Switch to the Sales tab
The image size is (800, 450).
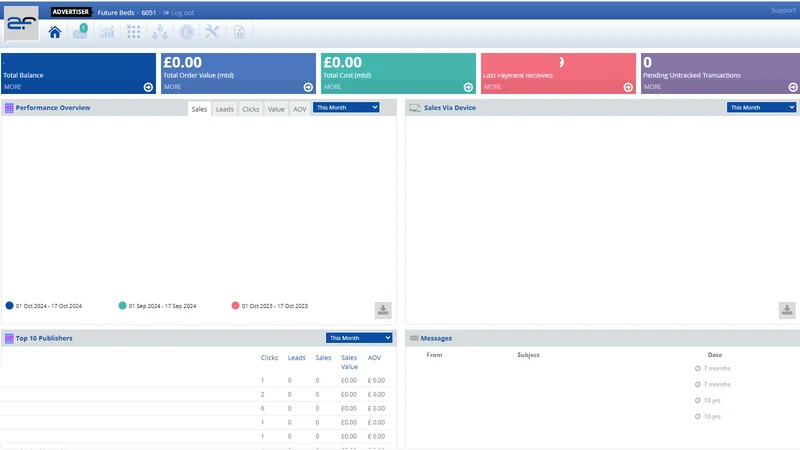(x=199, y=109)
